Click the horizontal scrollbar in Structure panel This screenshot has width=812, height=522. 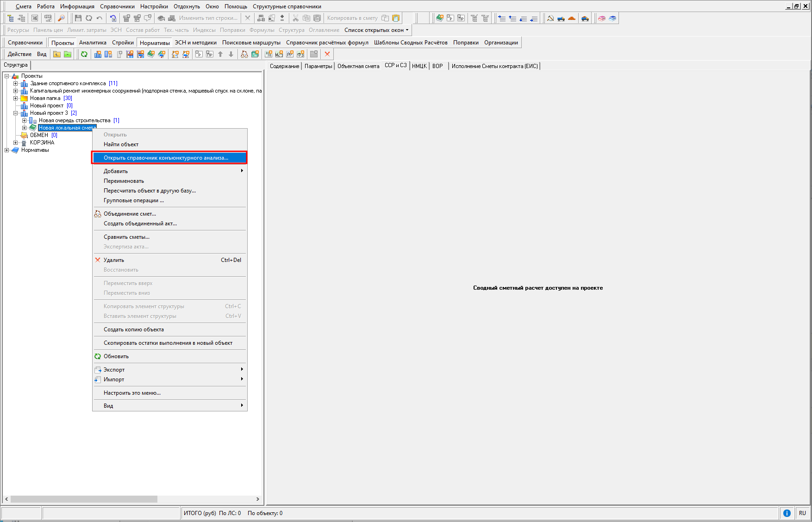click(x=83, y=499)
